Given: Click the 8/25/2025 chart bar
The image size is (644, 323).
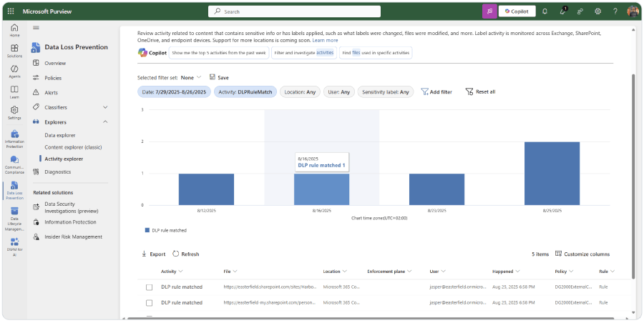Looking at the screenshot, I should [x=552, y=174].
